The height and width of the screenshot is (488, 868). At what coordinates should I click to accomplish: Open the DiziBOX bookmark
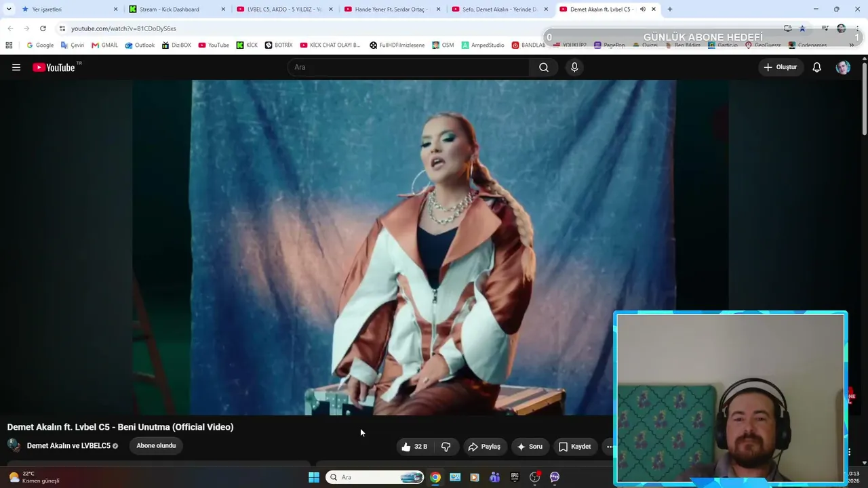pyautogui.click(x=176, y=45)
